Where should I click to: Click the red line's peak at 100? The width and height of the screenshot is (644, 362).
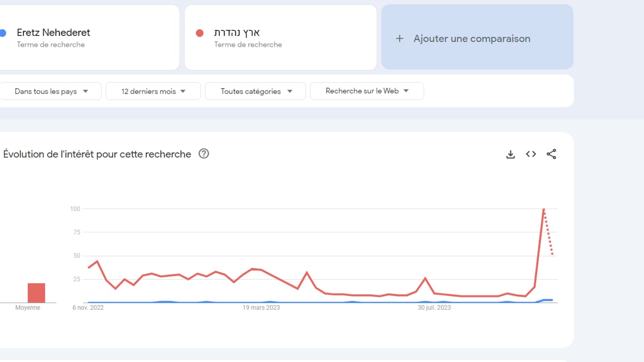[544, 209]
